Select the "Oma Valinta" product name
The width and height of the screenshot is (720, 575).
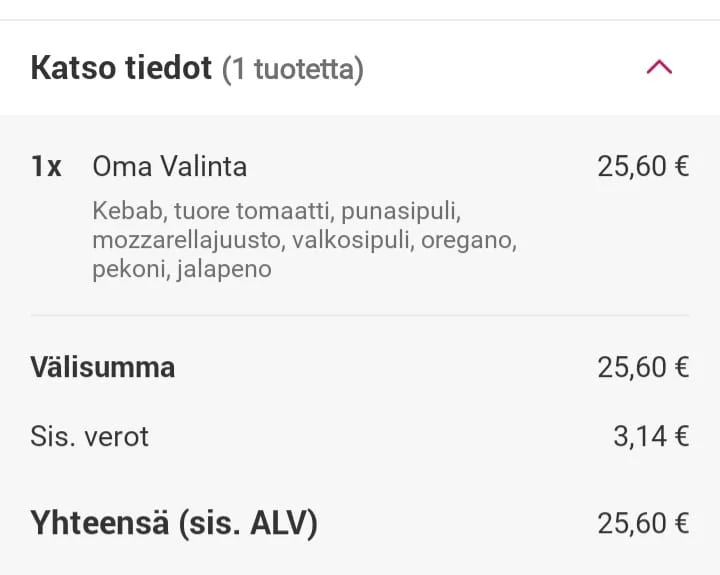[169, 166]
